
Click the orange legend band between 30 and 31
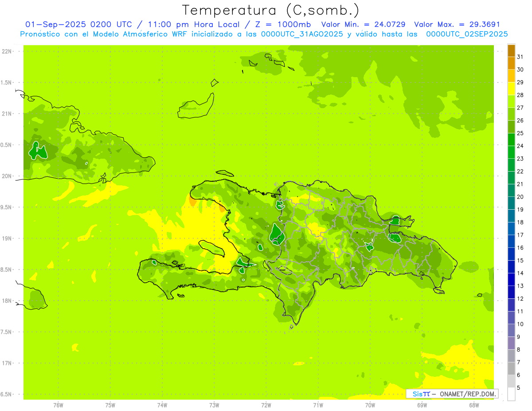[x=511, y=63]
